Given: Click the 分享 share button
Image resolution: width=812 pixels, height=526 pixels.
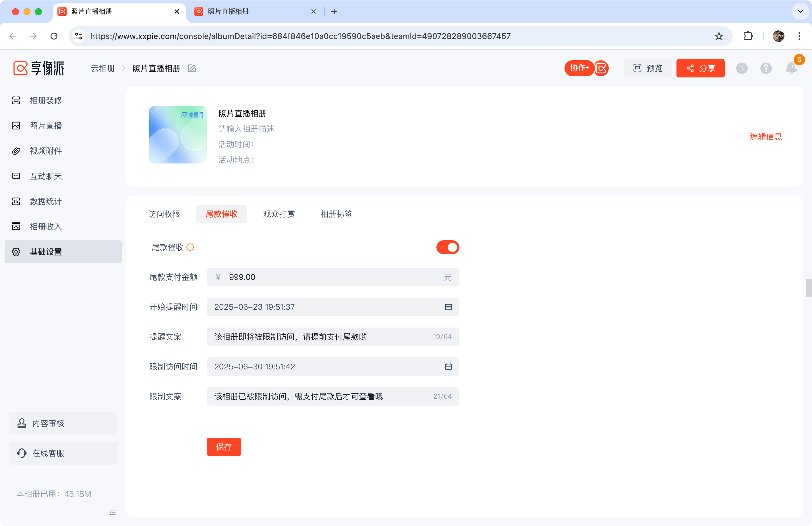Looking at the screenshot, I should [x=700, y=68].
